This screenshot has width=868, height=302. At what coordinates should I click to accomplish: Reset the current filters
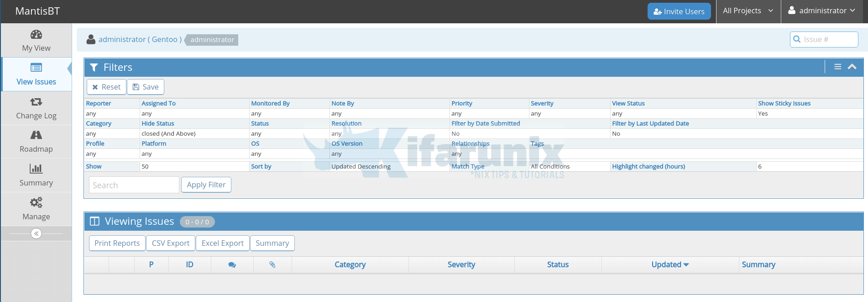[106, 87]
